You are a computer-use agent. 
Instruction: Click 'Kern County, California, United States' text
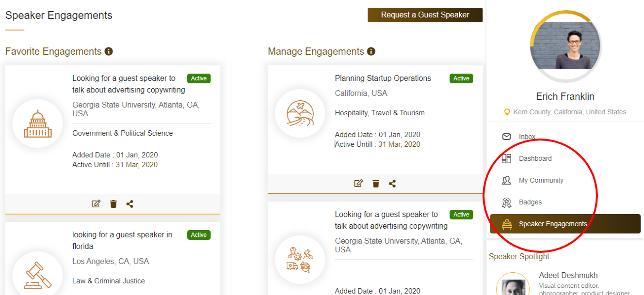tap(570, 112)
